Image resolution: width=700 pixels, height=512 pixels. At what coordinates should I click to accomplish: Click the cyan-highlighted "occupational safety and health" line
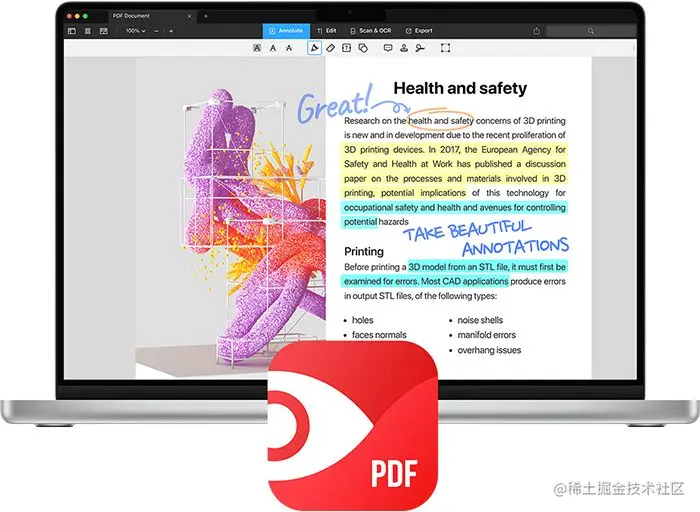(x=454, y=208)
